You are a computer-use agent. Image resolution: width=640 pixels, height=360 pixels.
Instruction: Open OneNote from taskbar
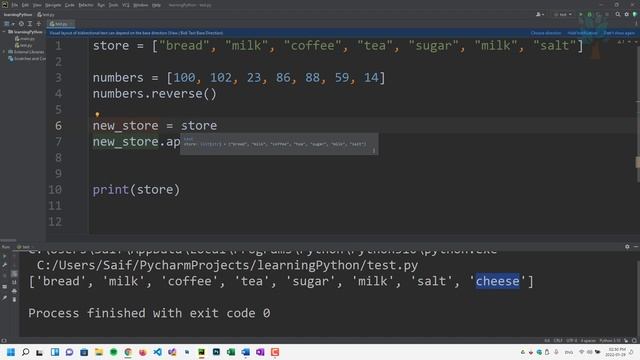[x=260, y=352]
